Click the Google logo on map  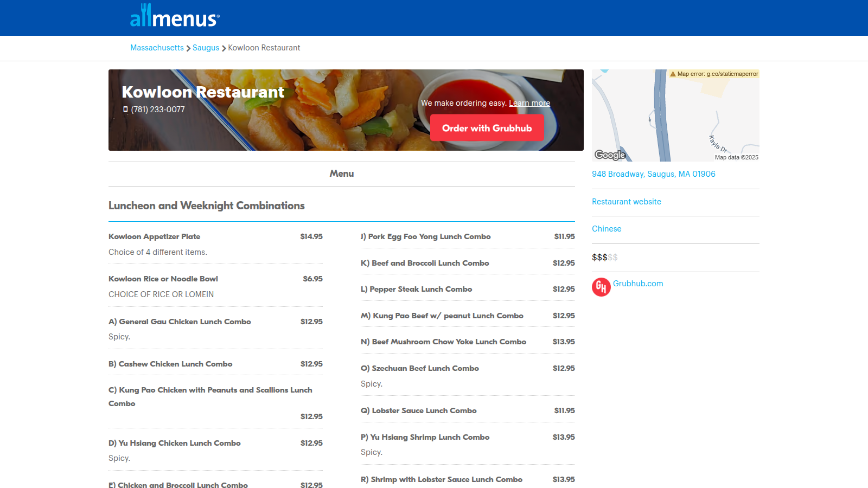[x=610, y=155]
